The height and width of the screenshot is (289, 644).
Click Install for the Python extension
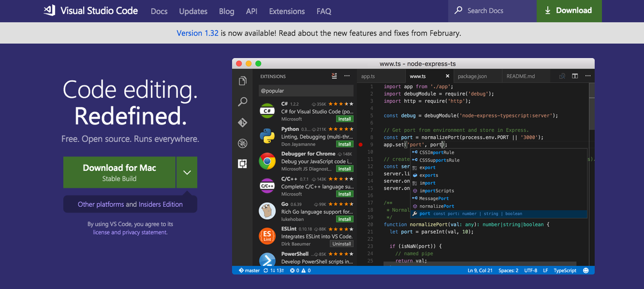(345, 144)
